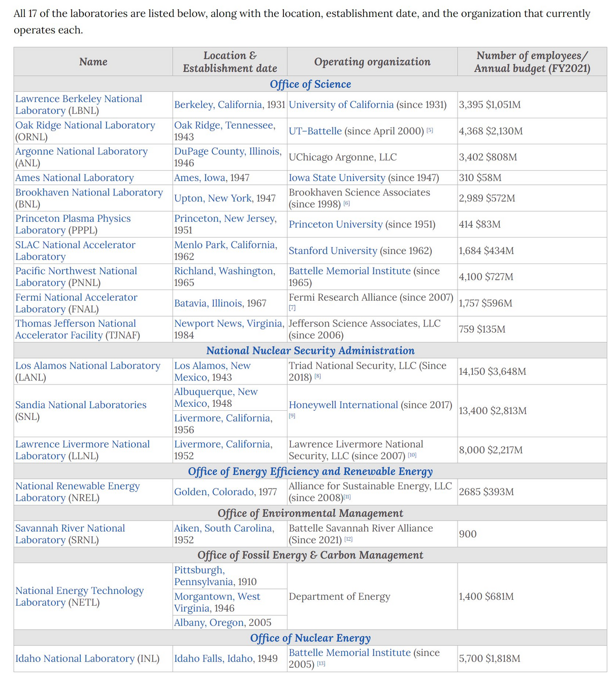
Task: Open the UT–Battelle operator link
Action: coord(315,131)
